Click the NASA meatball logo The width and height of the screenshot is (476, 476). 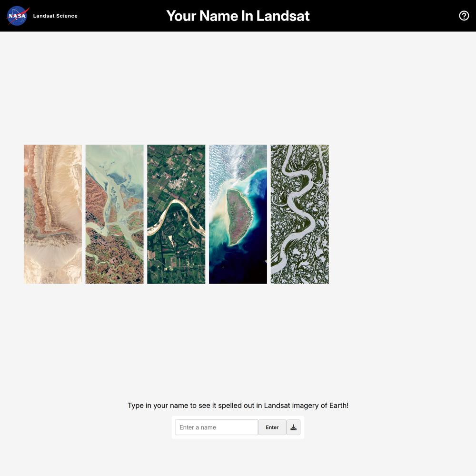click(x=18, y=16)
